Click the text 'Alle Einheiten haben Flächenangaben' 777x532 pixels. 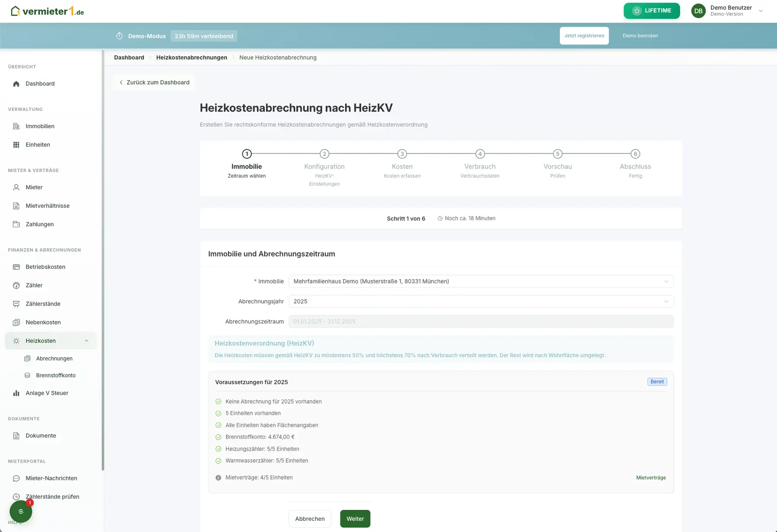(x=272, y=425)
